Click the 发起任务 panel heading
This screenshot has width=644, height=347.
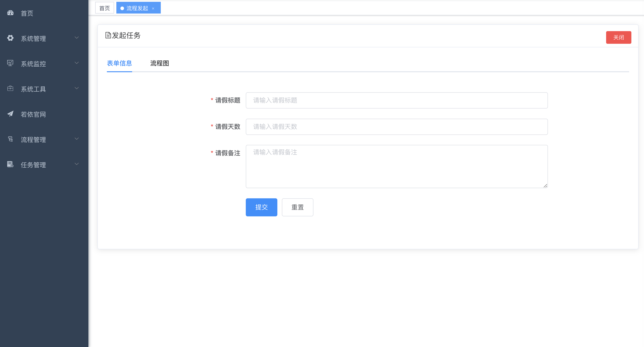[x=126, y=35]
